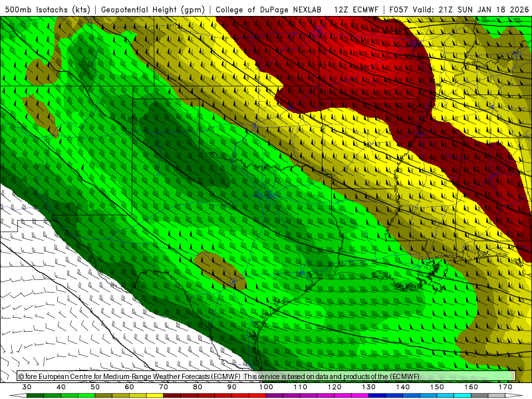This screenshot has width=532, height=399.
Task: Click the ECMWF copyright notice text
Action: point(219,376)
